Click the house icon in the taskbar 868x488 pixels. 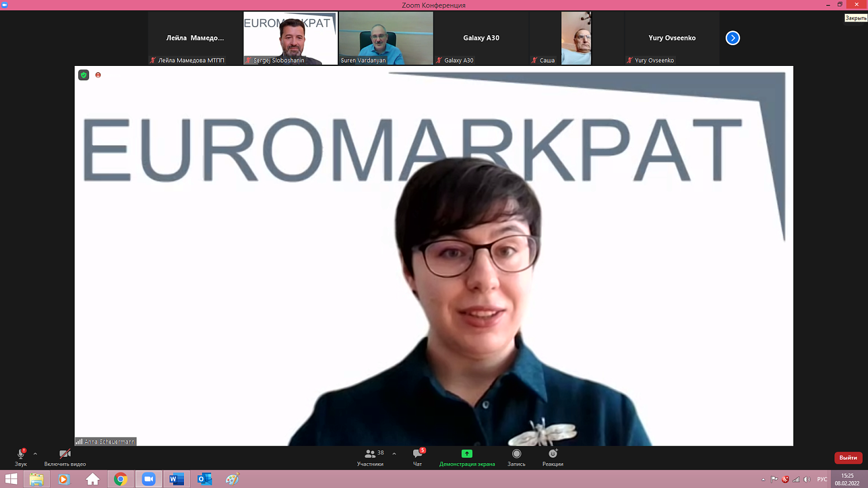pyautogui.click(x=93, y=479)
